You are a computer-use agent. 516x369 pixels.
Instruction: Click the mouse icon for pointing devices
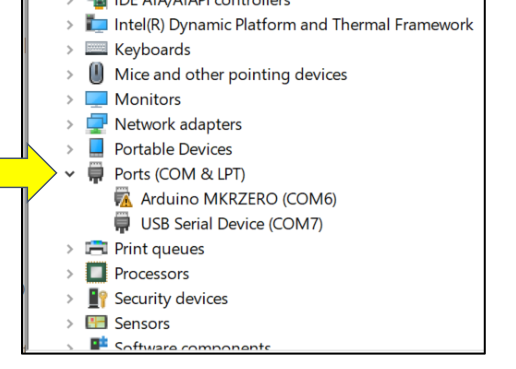click(96, 73)
